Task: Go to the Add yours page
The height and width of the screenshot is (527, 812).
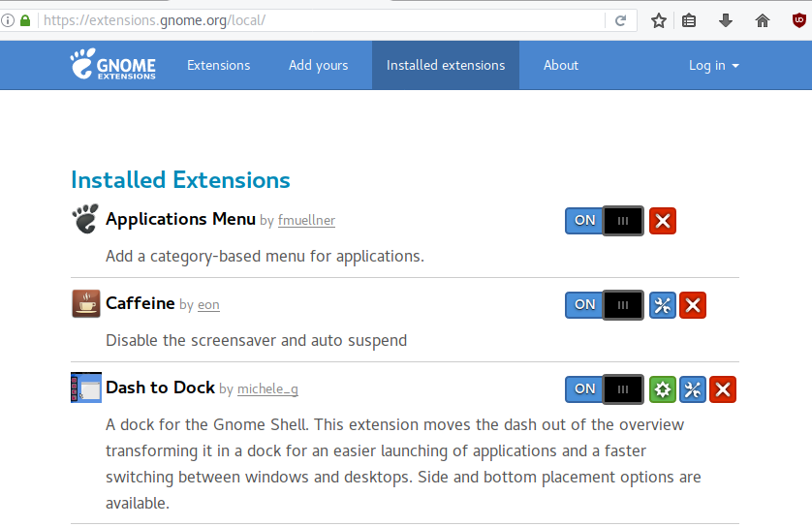Action: (x=318, y=65)
